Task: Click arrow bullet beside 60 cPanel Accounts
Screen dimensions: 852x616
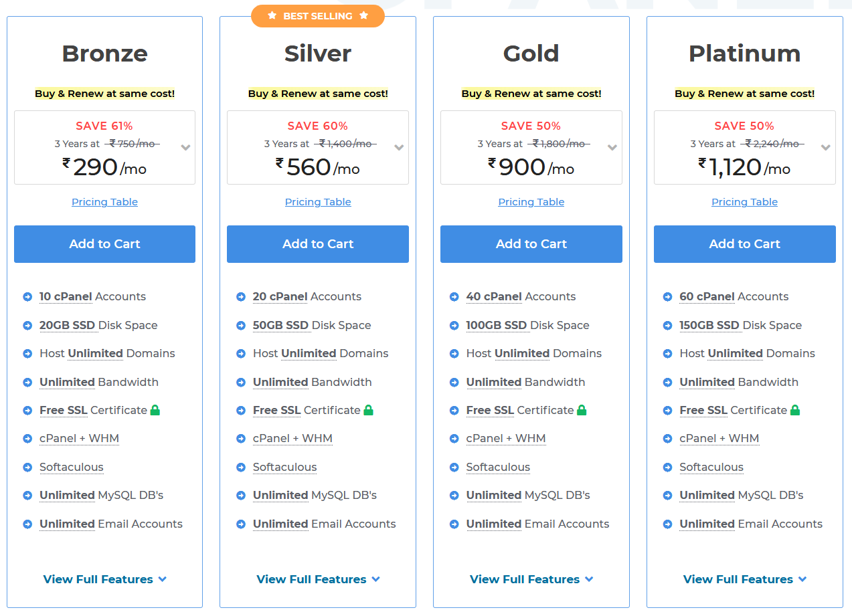Action: tap(667, 297)
